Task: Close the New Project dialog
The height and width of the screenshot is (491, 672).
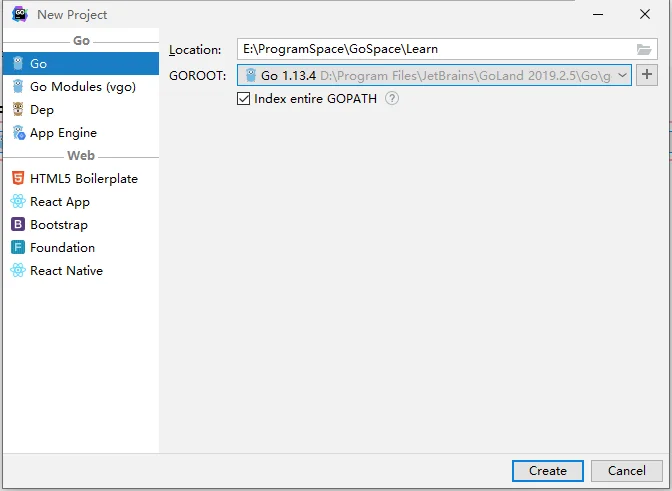Action: tap(645, 14)
